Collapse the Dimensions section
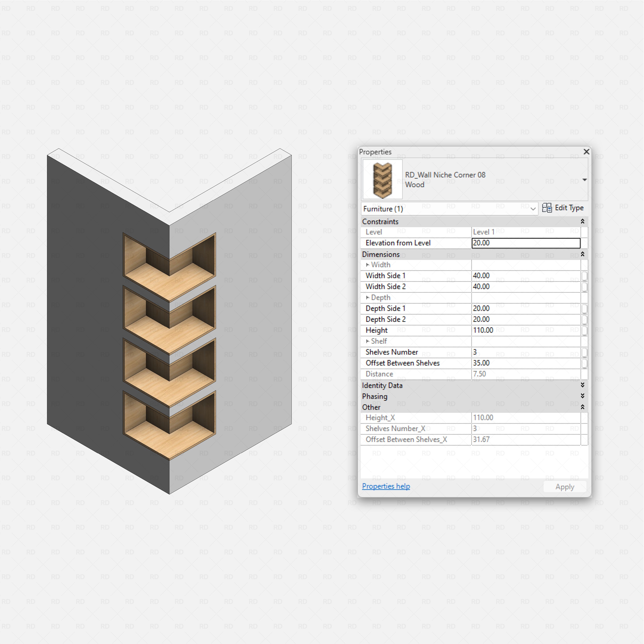This screenshot has width=644, height=644. [582, 254]
